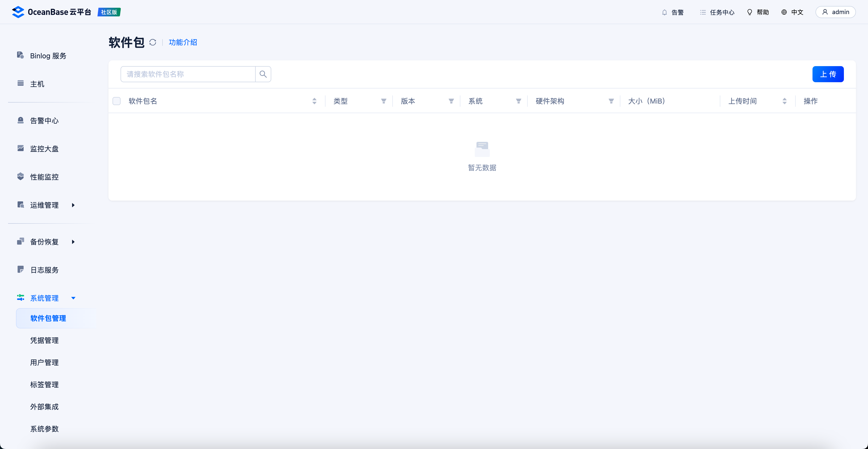Screen dimensions: 868x449
Task: Click the 上传 upload button
Action: 828,74
